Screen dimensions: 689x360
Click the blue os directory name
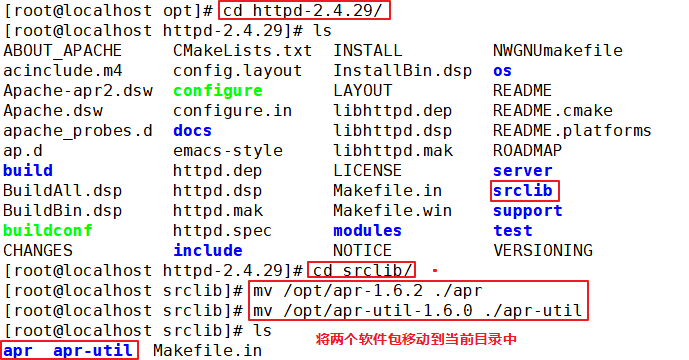point(502,71)
